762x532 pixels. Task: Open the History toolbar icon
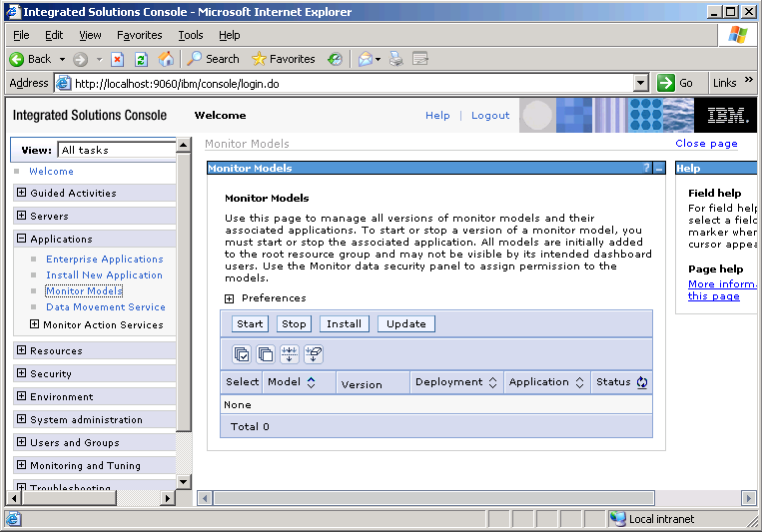click(335, 59)
